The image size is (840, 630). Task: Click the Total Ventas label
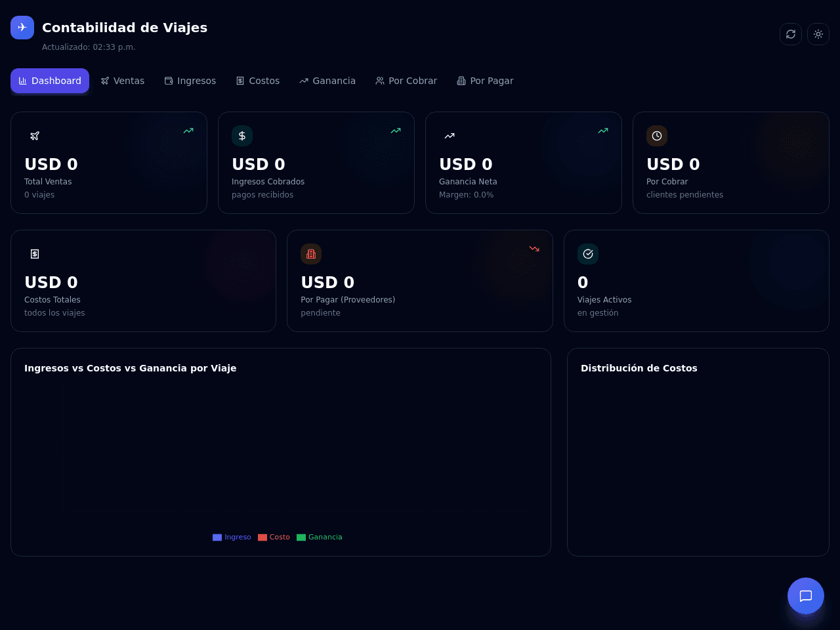coord(48,182)
